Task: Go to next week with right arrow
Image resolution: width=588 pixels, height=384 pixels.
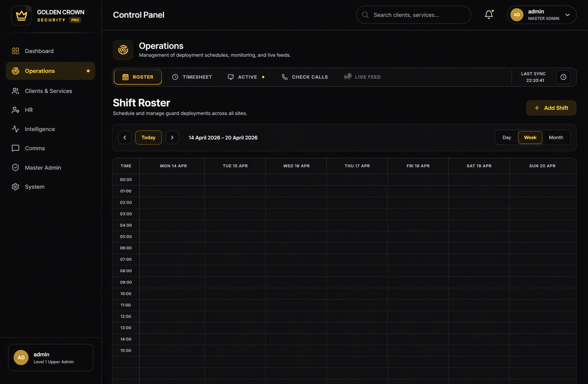Action: [x=172, y=137]
